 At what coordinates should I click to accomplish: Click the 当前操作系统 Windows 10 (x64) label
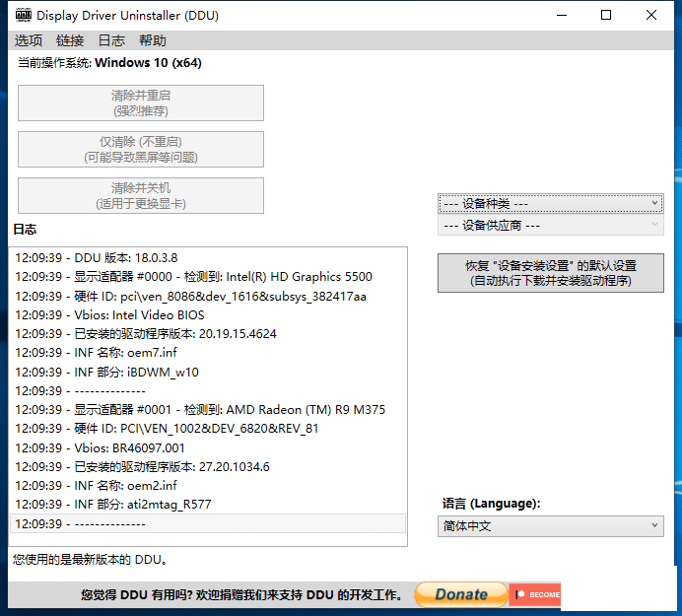(x=109, y=63)
